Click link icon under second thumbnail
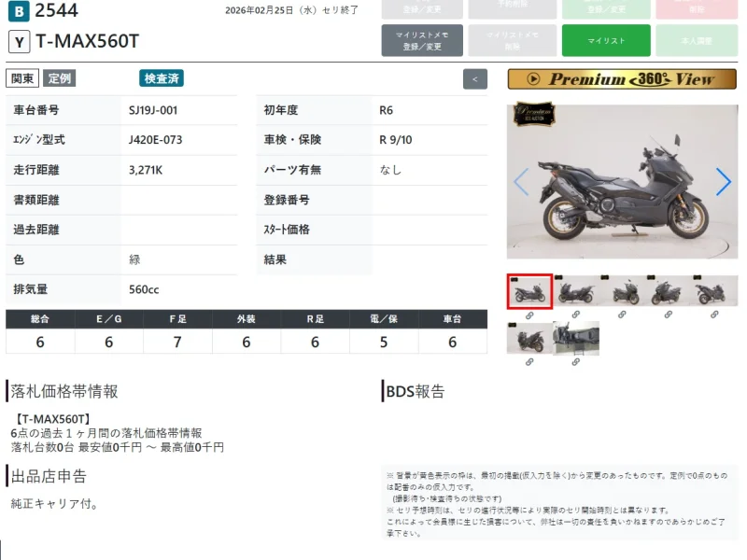The height and width of the screenshot is (560, 747). 576,315
